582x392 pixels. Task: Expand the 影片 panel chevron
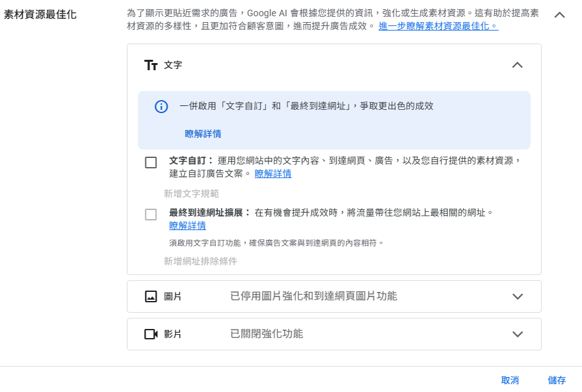click(517, 334)
